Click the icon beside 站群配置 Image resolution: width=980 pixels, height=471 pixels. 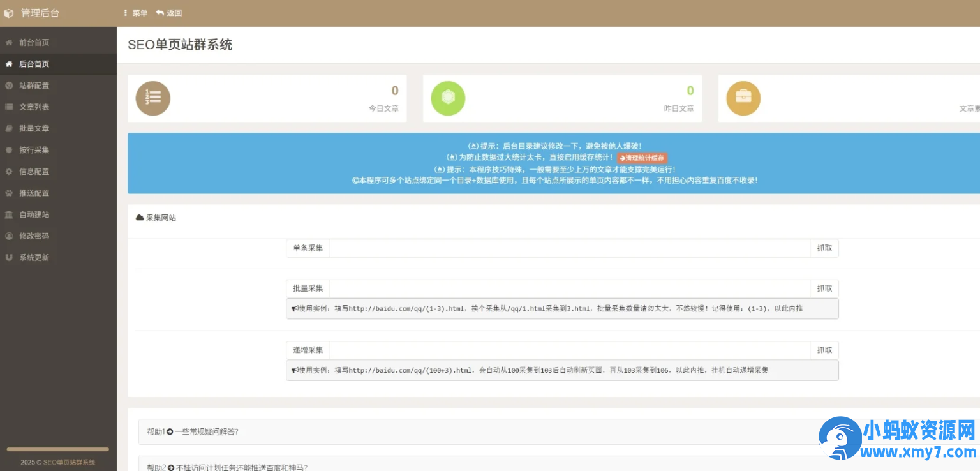pyautogui.click(x=9, y=86)
